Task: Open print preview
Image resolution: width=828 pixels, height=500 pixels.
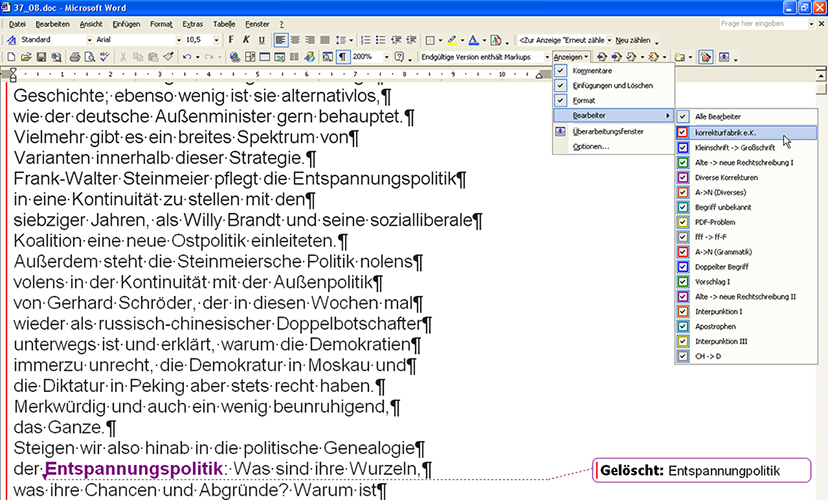Action: [x=90, y=56]
